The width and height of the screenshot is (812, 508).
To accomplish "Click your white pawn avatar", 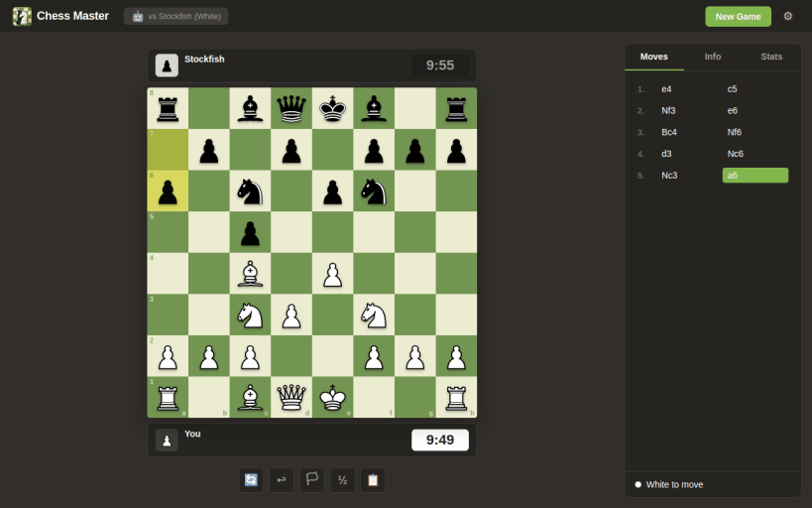I will pyautogui.click(x=167, y=441).
